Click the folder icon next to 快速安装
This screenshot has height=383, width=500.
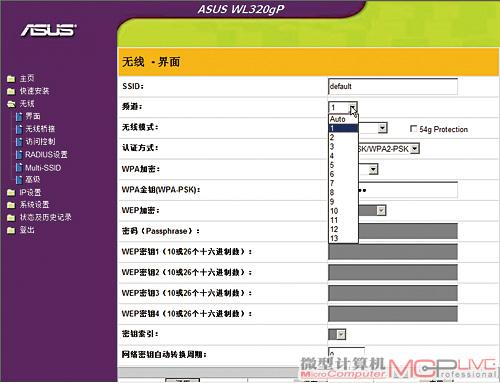[x=11, y=91]
